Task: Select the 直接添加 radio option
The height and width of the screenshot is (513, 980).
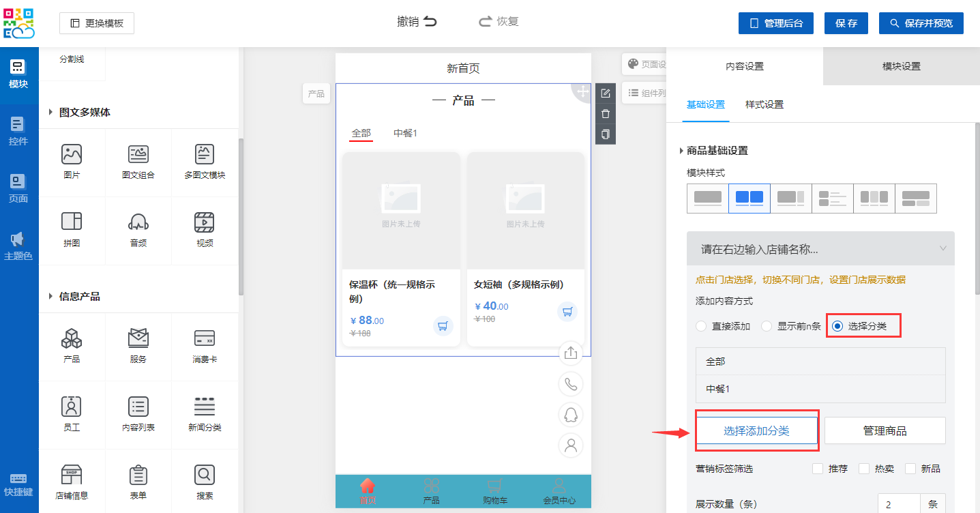Action: coord(701,326)
